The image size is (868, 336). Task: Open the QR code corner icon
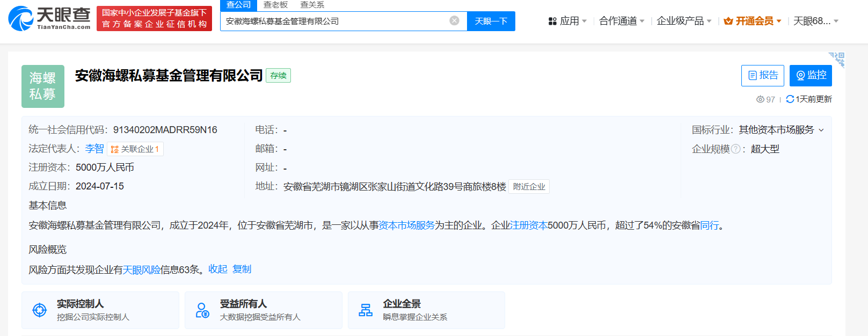point(837,59)
